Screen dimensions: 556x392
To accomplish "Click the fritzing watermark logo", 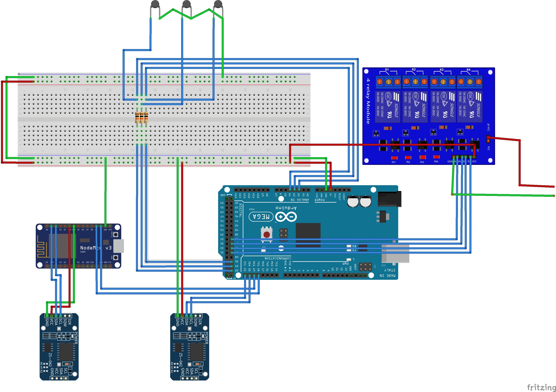I will tap(541, 387).
